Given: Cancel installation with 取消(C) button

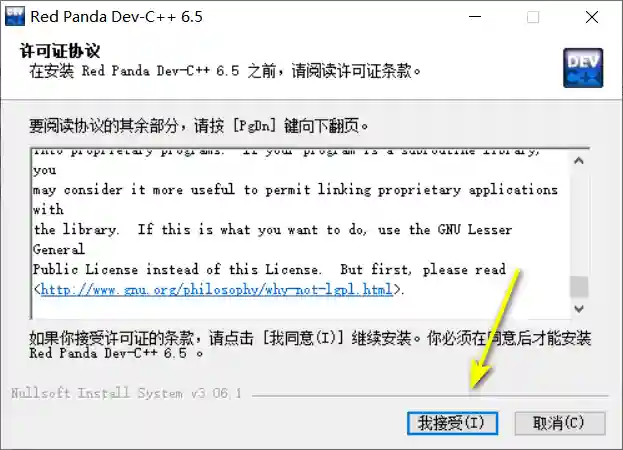Looking at the screenshot, I should coord(560,423).
